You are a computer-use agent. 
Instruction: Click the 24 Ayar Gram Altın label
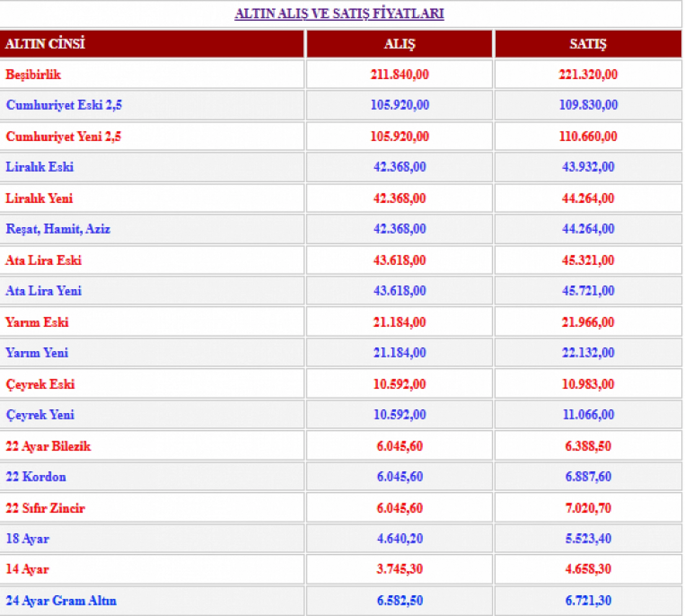(x=61, y=601)
